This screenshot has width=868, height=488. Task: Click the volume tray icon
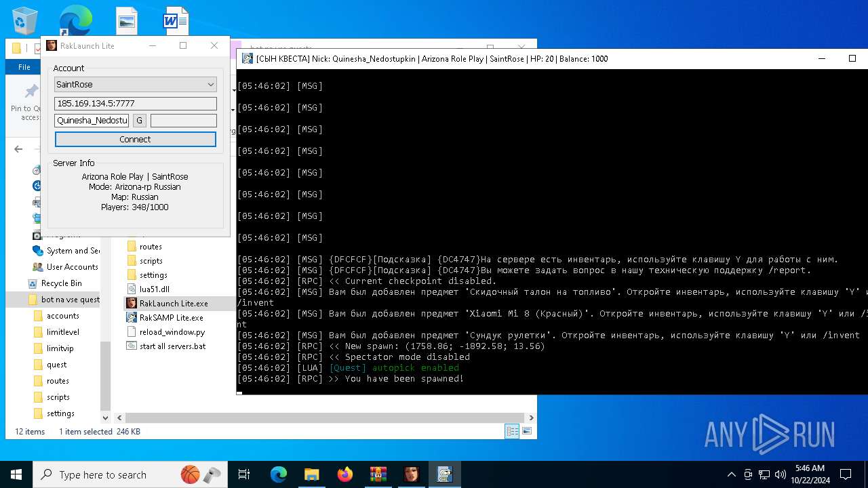pyautogui.click(x=780, y=474)
